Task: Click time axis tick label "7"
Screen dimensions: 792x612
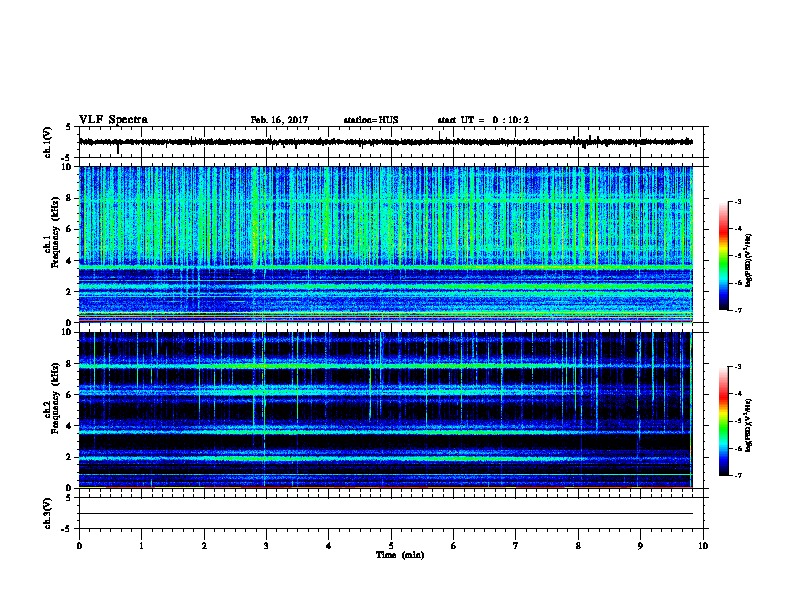Action: click(516, 545)
